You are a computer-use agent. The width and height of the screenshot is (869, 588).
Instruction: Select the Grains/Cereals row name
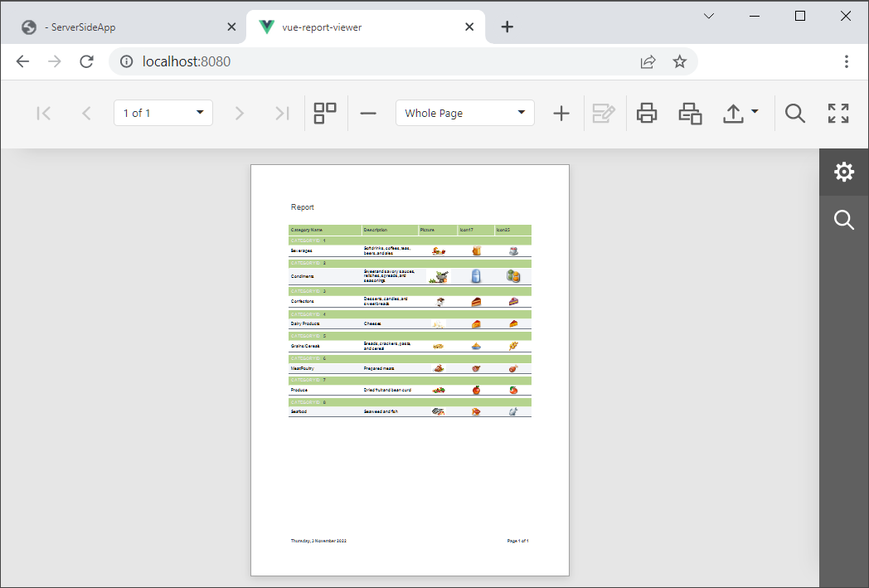tap(305, 347)
